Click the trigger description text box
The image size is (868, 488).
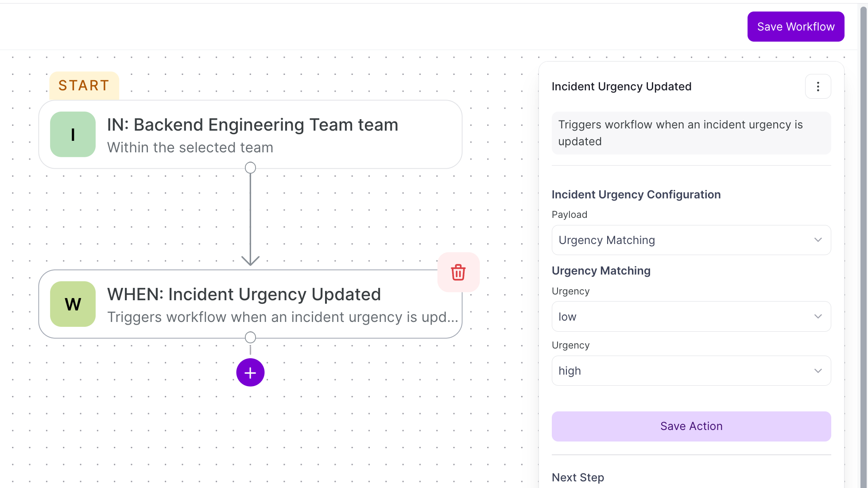click(x=691, y=133)
